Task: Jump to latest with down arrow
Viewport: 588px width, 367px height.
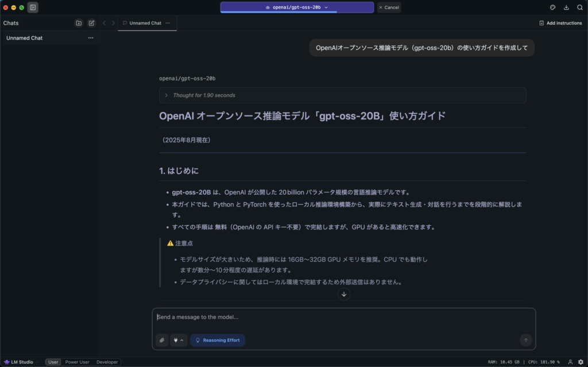Action: 344,294
